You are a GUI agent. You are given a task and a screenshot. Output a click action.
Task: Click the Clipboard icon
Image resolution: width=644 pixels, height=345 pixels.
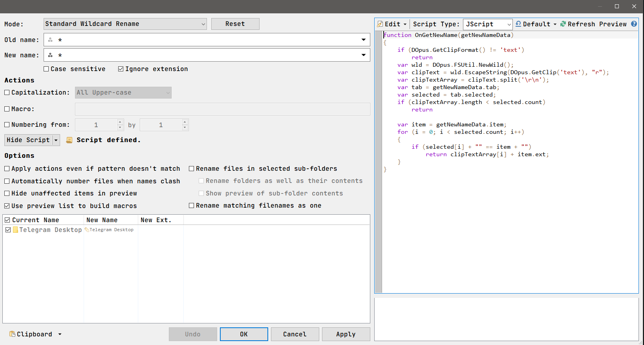tap(12, 334)
